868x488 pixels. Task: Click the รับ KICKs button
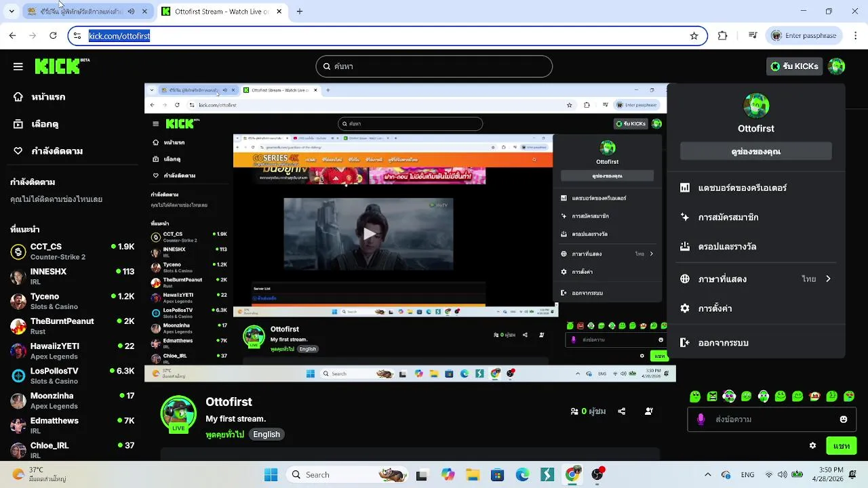(795, 66)
